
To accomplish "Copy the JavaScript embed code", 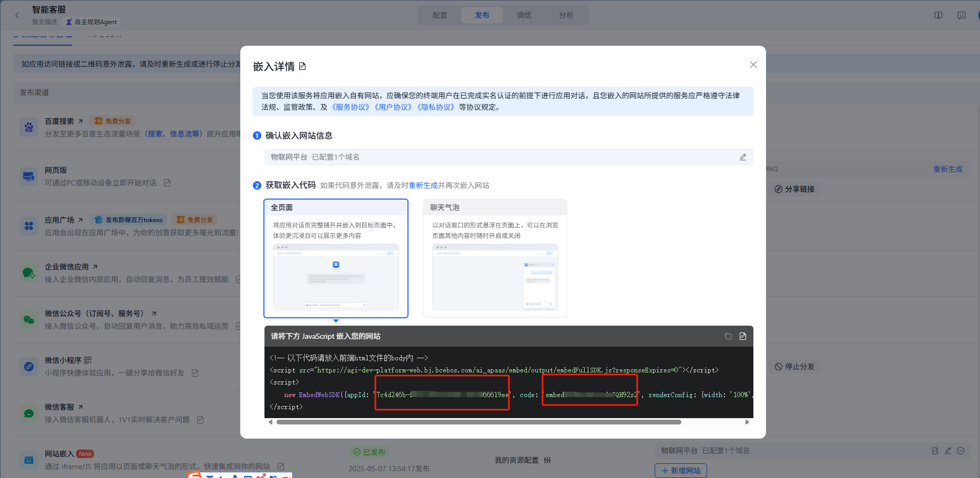I will tap(728, 336).
